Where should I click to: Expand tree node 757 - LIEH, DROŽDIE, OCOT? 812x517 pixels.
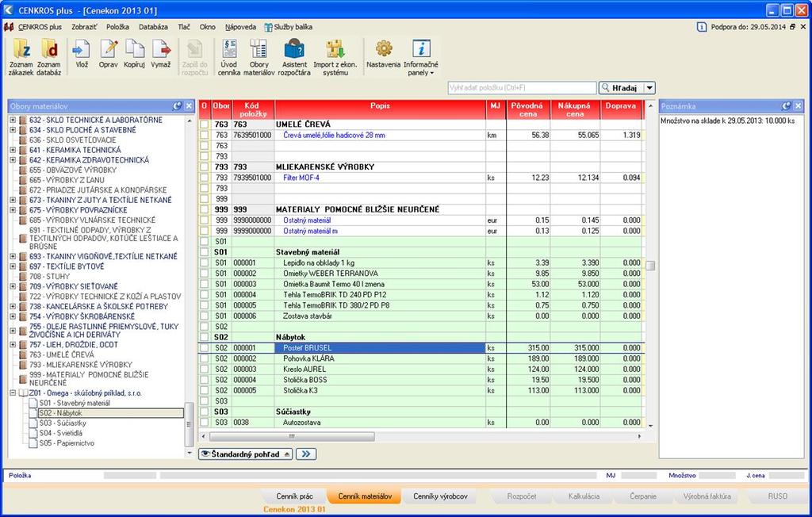[x=13, y=344]
